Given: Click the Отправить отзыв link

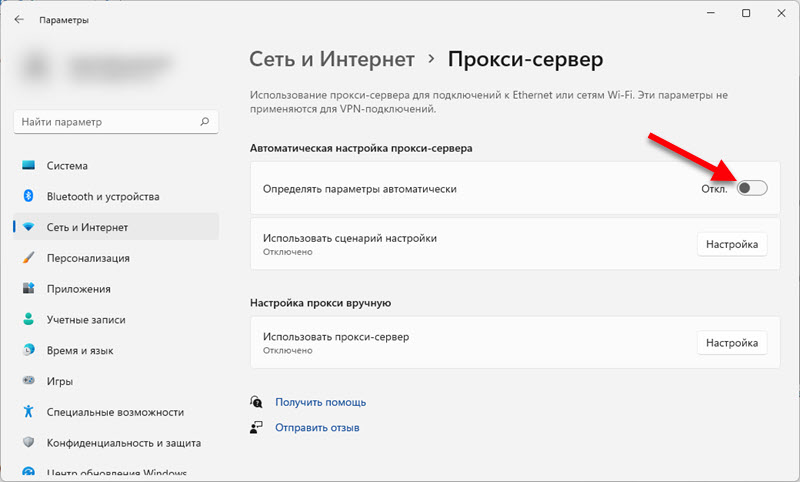Looking at the screenshot, I should click(317, 427).
